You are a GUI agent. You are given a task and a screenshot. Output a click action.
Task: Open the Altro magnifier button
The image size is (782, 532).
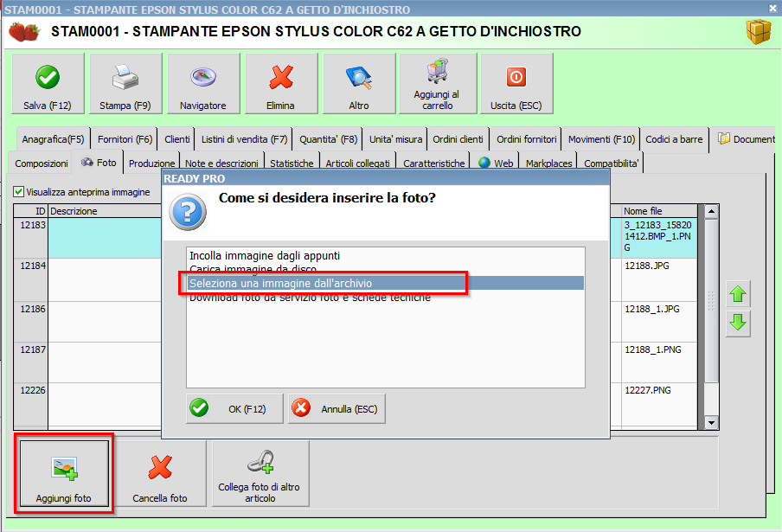point(359,84)
